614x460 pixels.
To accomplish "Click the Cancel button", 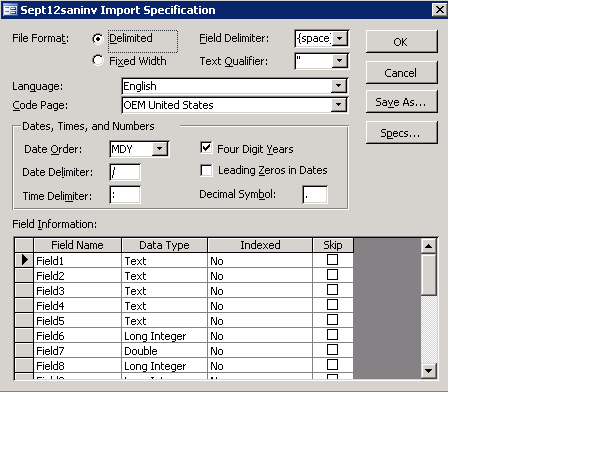I will (400, 73).
